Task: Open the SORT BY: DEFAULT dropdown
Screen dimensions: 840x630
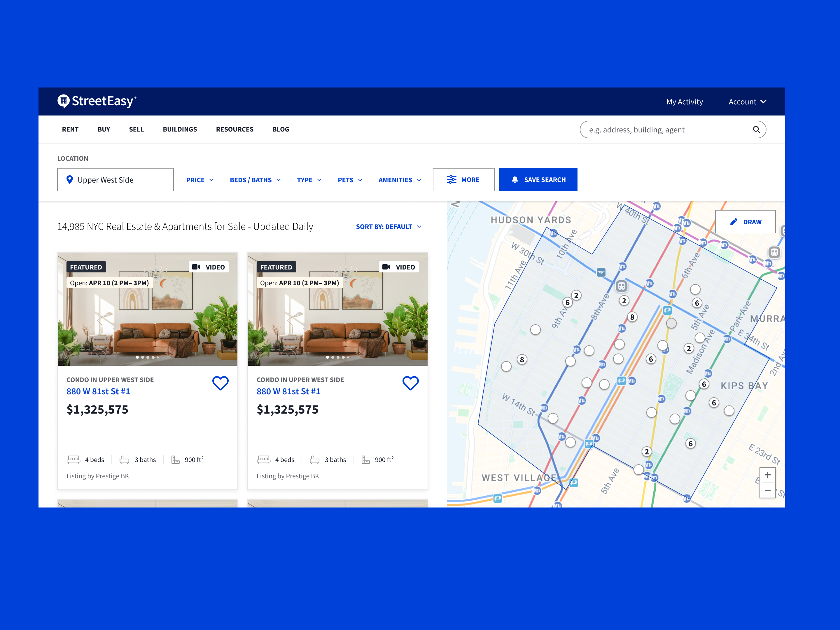Action: point(388,227)
